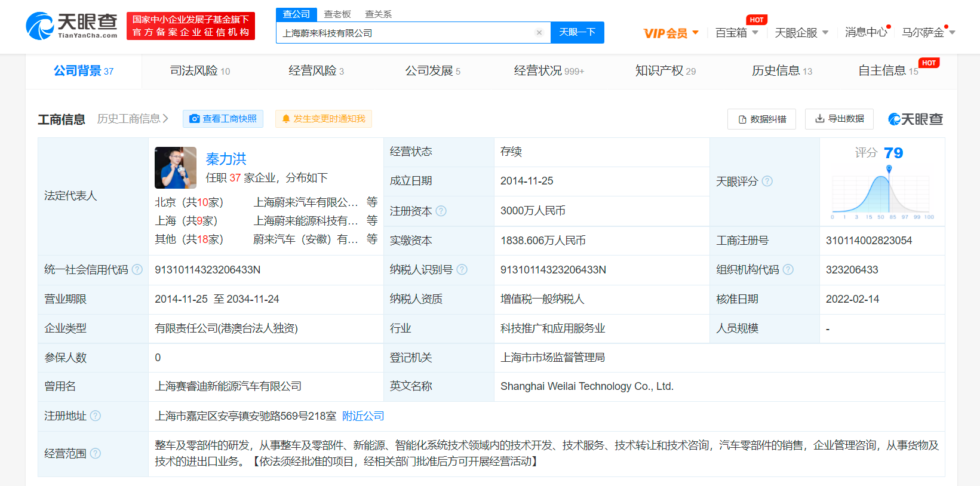This screenshot has height=486, width=980.
Task: Click the Tianyancha logo in header
Action: pyautogui.click(x=72, y=26)
